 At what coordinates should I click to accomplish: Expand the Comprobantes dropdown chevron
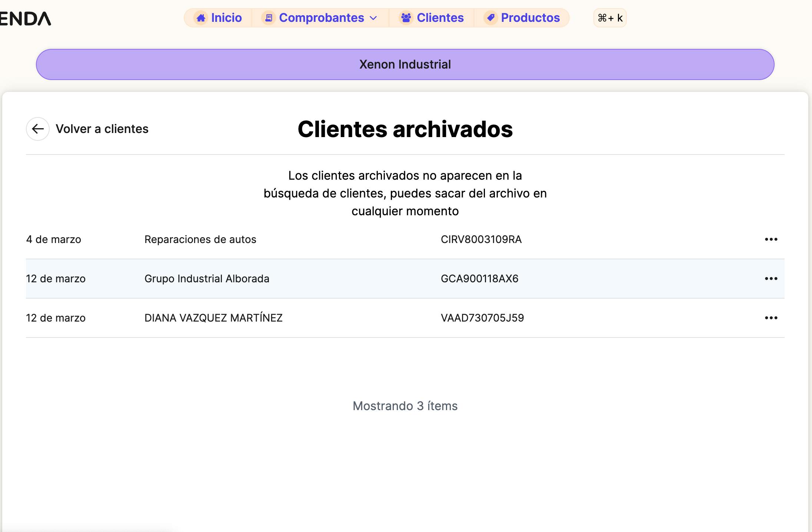(x=374, y=18)
